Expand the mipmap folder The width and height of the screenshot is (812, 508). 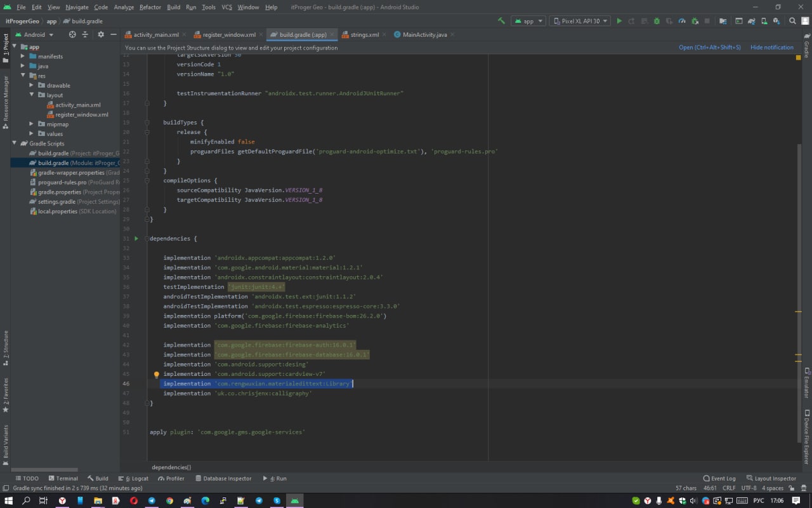point(32,124)
